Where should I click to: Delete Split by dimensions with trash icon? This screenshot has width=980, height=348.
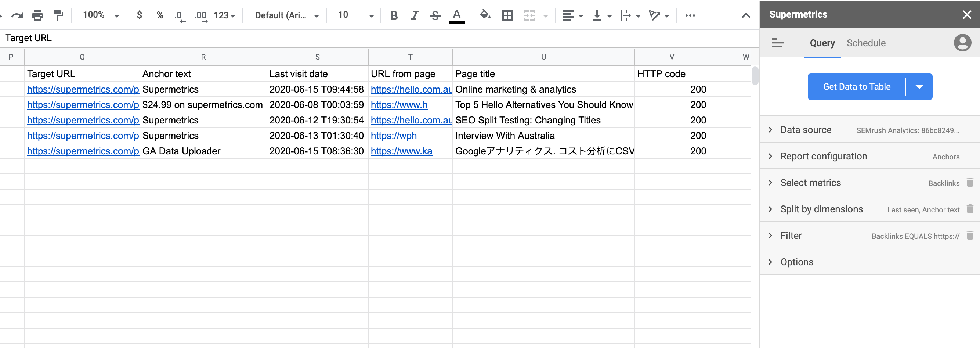(x=970, y=209)
